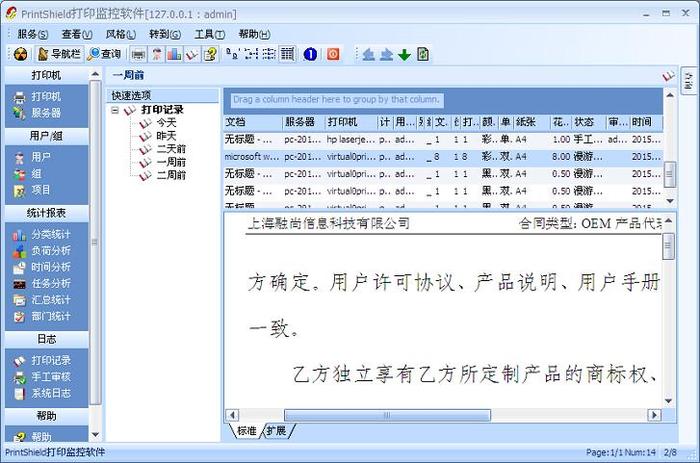Collapse the 打印记录 tree node
The width and height of the screenshot is (700, 463).
pyautogui.click(x=115, y=110)
